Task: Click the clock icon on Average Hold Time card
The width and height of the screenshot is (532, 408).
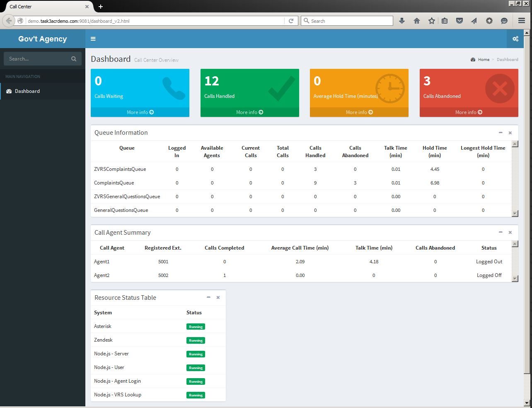Action: coord(390,88)
